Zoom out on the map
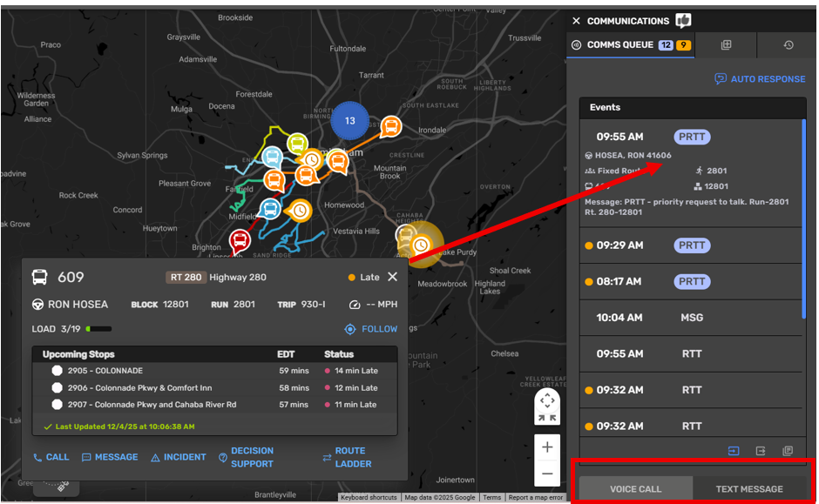The height and width of the screenshot is (504, 819). [547, 474]
